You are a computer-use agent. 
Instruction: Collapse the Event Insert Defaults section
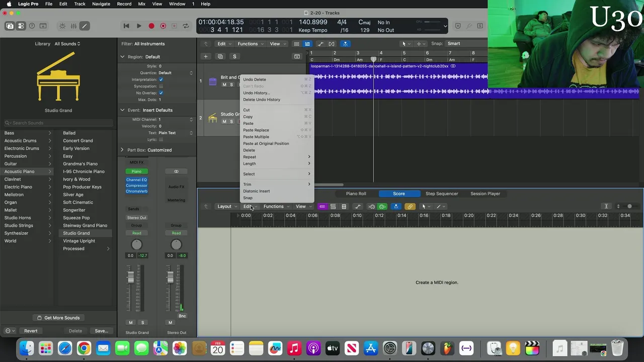122,110
